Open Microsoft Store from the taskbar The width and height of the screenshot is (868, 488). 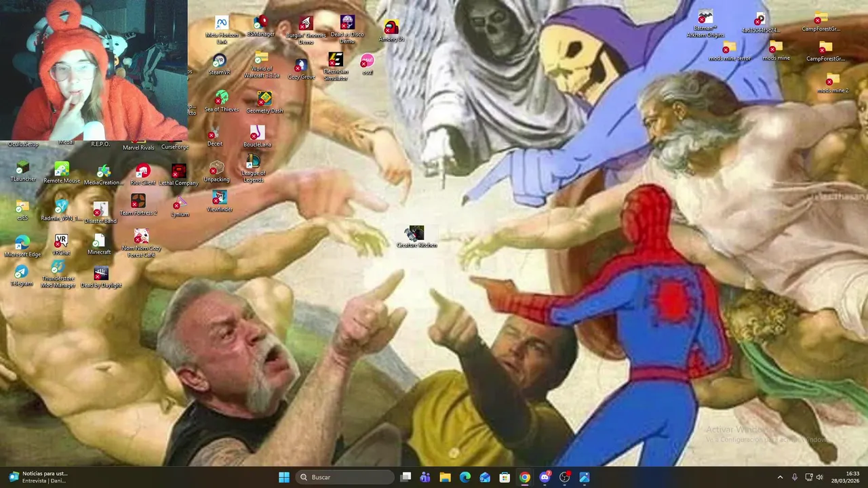pyautogui.click(x=505, y=477)
